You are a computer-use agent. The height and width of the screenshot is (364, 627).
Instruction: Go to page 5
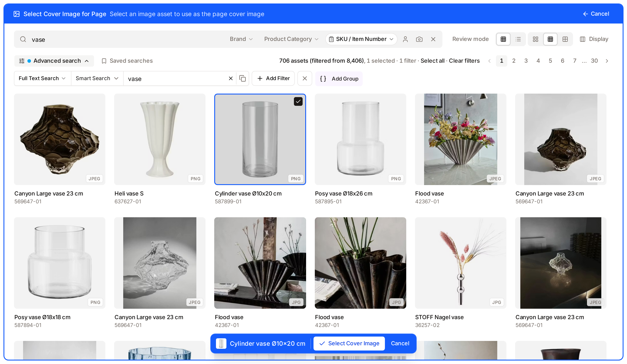tap(550, 61)
